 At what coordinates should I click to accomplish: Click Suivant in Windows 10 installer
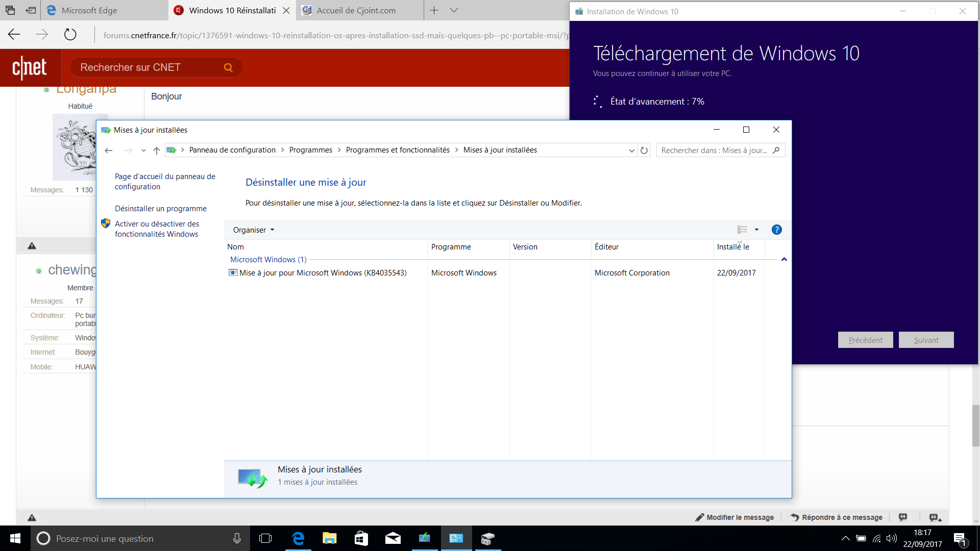click(x=926, y=340)
